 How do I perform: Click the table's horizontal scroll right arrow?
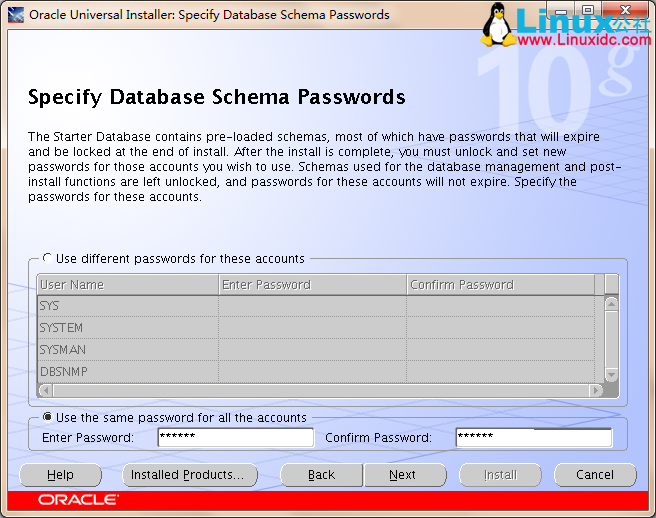[598, 391]
